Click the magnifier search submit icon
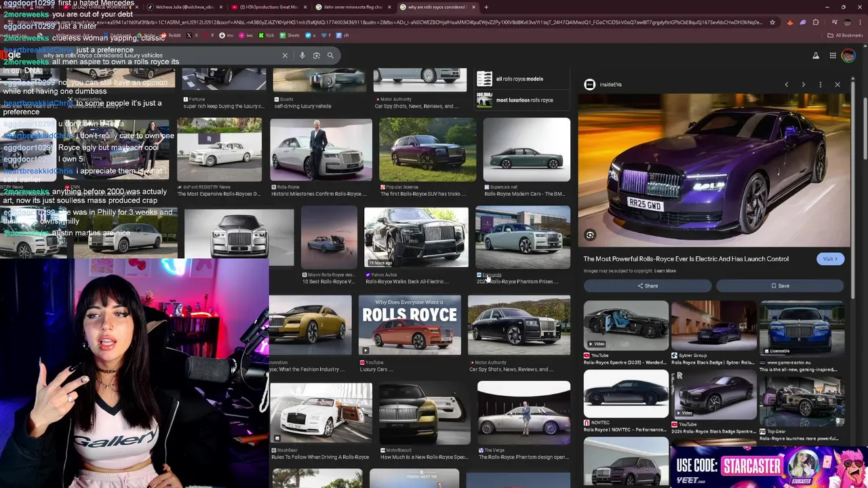This screenshot has height=488, width=868. 330,56
